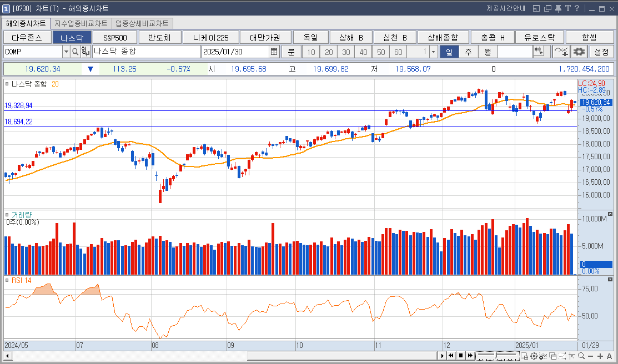Click the COMP symbol code input field

tap(33, 52)
